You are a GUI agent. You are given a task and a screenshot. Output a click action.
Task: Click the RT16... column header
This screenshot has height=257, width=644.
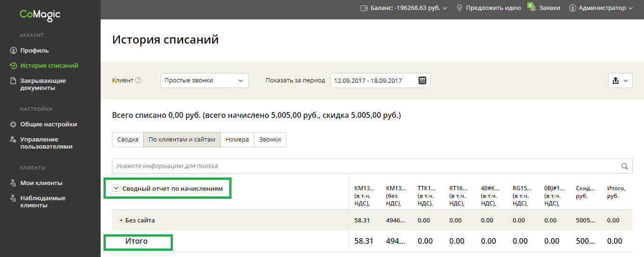(x=458, y=196)
